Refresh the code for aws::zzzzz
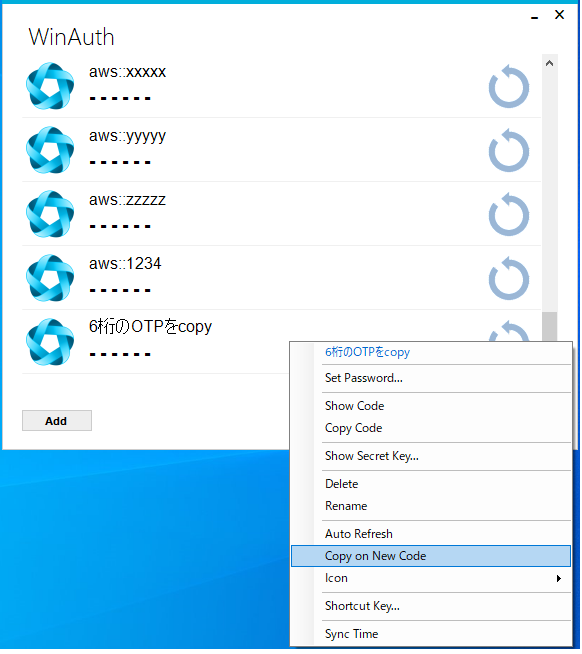This screenshot has height=654, width=582. coord(510,214)
